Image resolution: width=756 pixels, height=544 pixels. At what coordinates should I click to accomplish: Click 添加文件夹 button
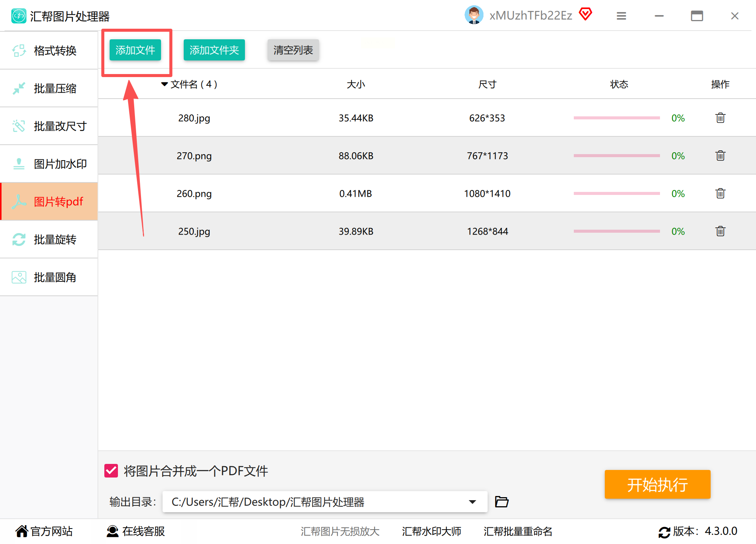point(214,50)
